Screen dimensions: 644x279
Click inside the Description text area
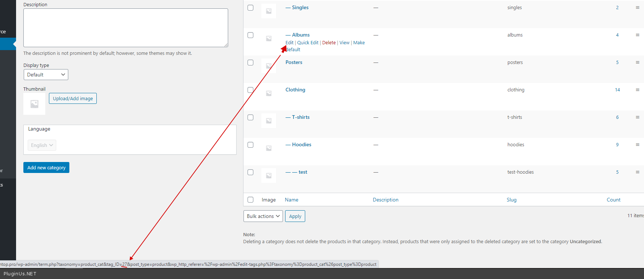click(126, 28)
